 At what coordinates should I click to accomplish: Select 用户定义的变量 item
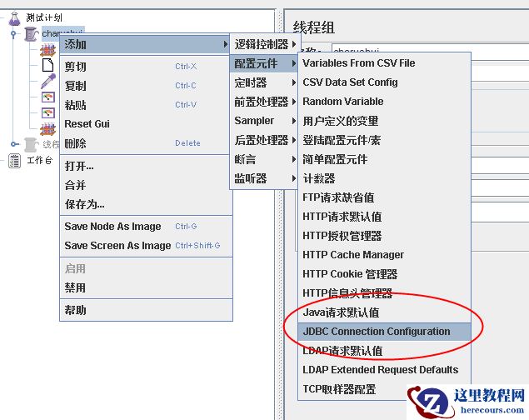[x=384, y=121]
